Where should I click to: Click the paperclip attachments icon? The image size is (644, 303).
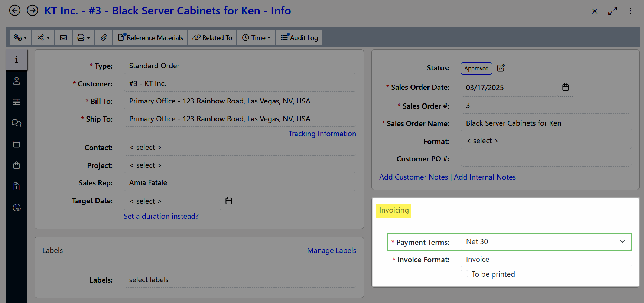(104, 37)
